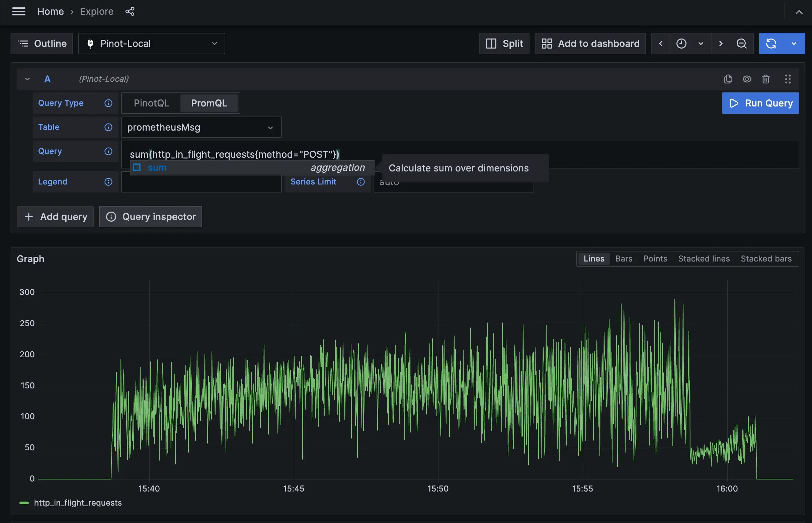The width and height of the screenshot is (812, 523).
Task: Hide query A response with the eye toggle
Action: point(747,79)
